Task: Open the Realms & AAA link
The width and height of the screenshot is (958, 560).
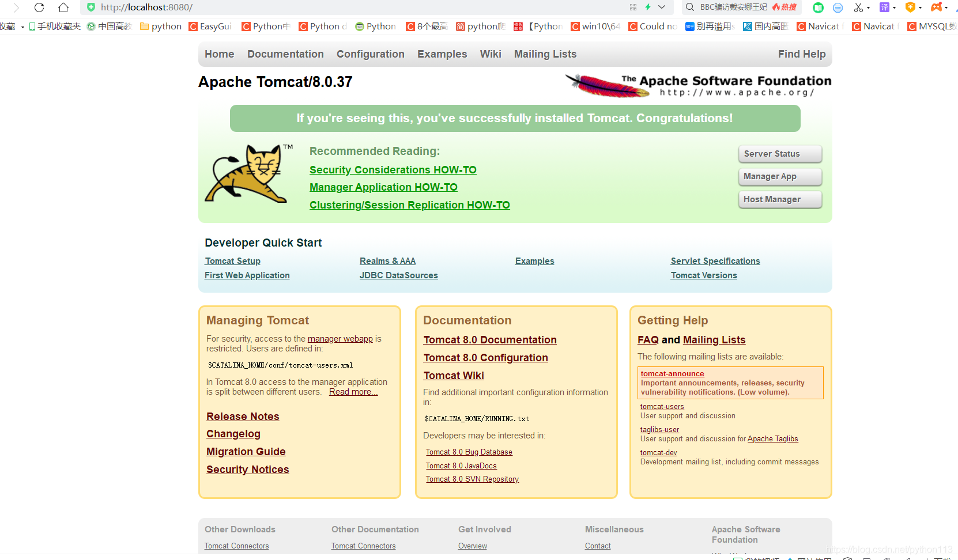Action: pos(387,261)
